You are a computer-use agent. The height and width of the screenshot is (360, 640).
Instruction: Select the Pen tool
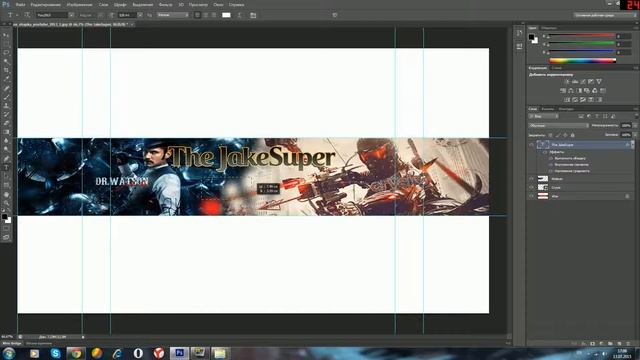click(x=6, y=159)
